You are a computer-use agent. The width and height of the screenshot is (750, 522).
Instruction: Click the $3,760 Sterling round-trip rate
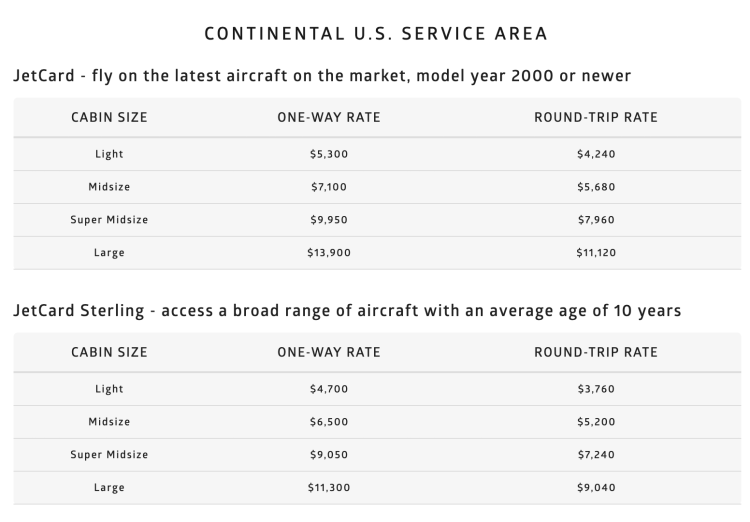tap(596, 389)
